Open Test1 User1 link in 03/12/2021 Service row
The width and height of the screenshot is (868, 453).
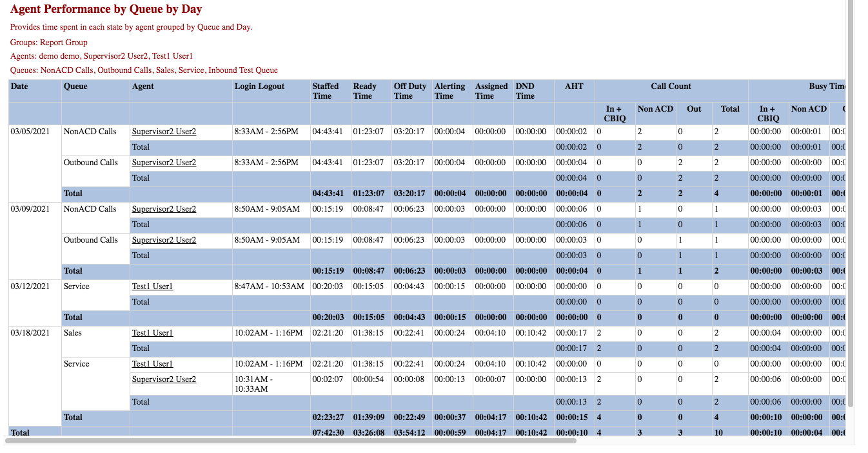152,287
